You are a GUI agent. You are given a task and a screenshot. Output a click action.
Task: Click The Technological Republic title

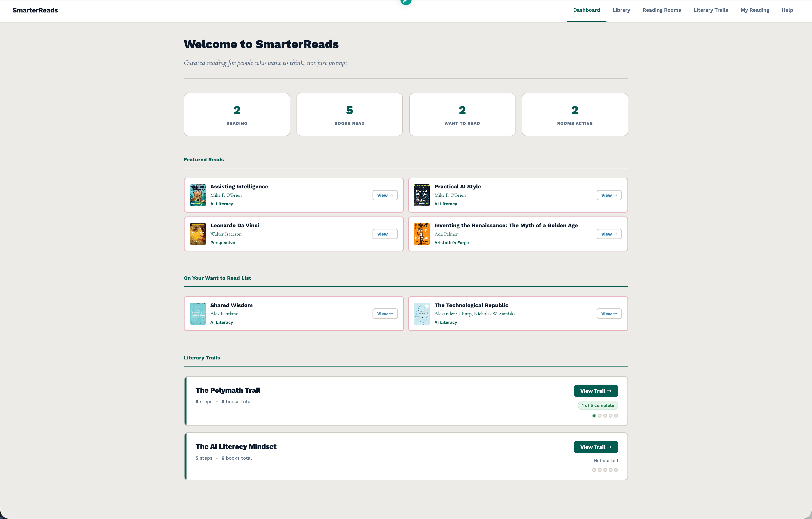(471, 305)
